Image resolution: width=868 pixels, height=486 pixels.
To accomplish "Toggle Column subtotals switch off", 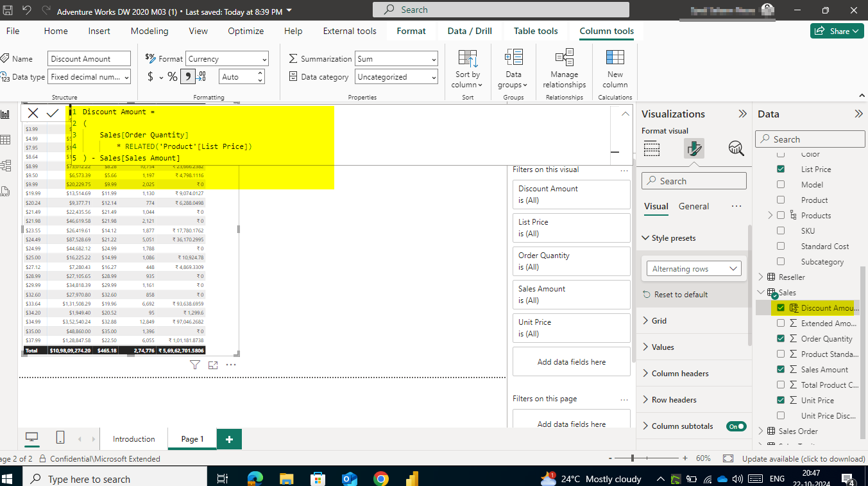I will (x=736, y=426).
